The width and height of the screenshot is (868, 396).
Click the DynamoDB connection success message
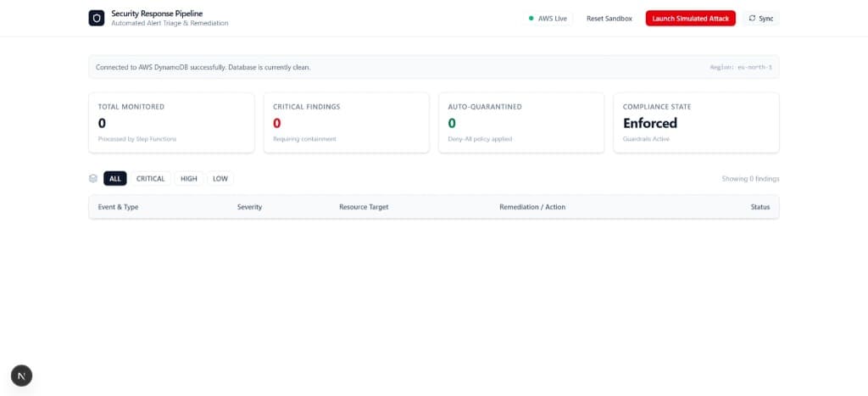tap(203, 67)
